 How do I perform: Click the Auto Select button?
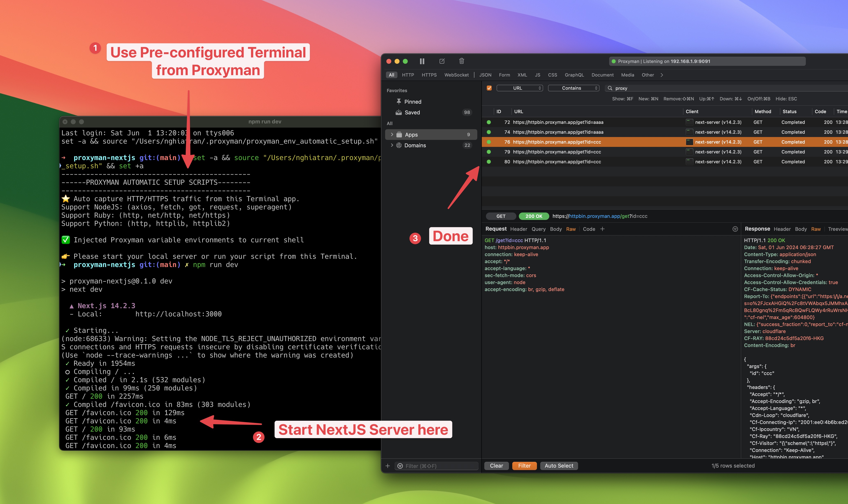point(559,466)
